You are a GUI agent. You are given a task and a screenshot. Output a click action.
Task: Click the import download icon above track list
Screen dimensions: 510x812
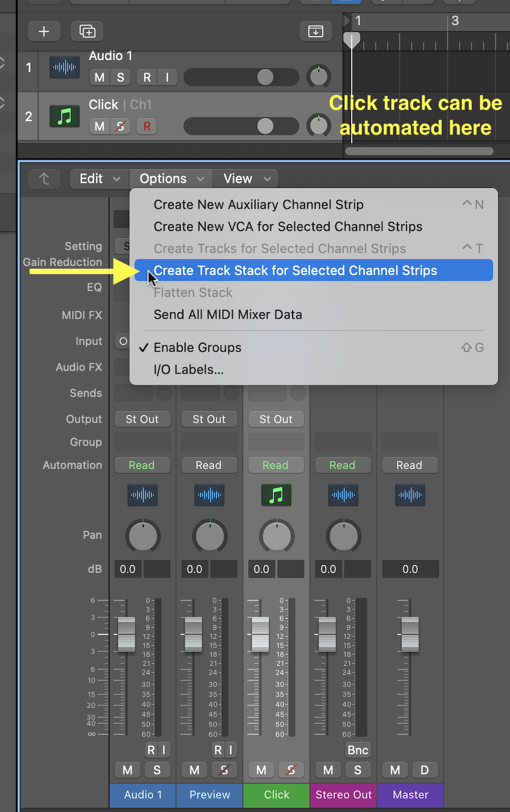point(316,32)
